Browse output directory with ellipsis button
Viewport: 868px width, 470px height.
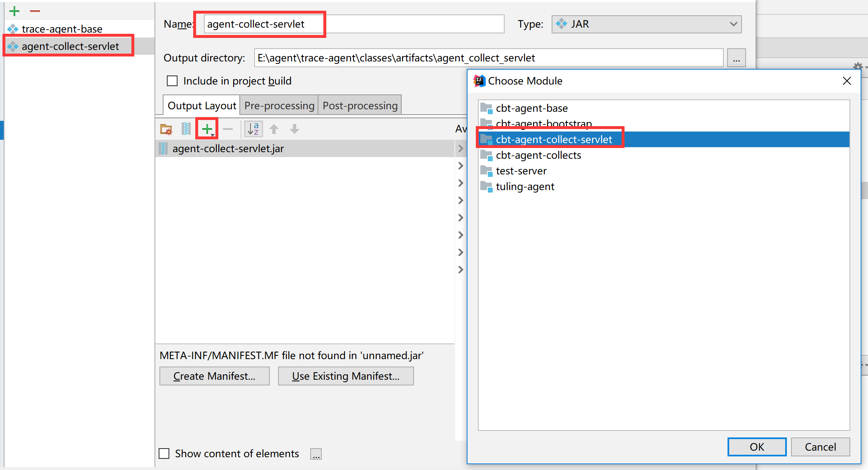coord(736,58)
